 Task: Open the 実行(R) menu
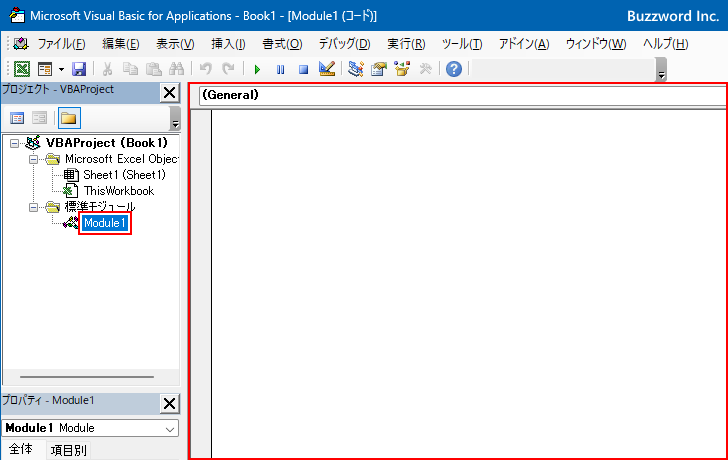(x=406, y=44)
